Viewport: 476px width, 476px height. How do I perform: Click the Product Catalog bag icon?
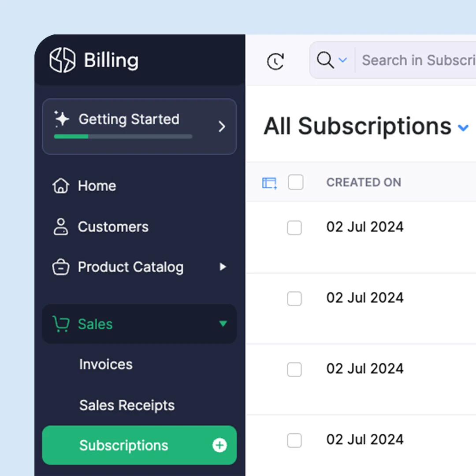[x=60, y=267]
